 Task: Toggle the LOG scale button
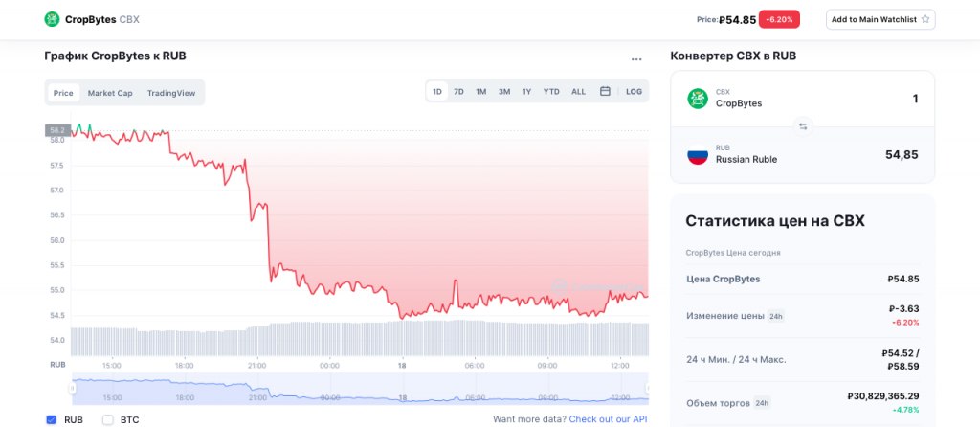(634, 92)
